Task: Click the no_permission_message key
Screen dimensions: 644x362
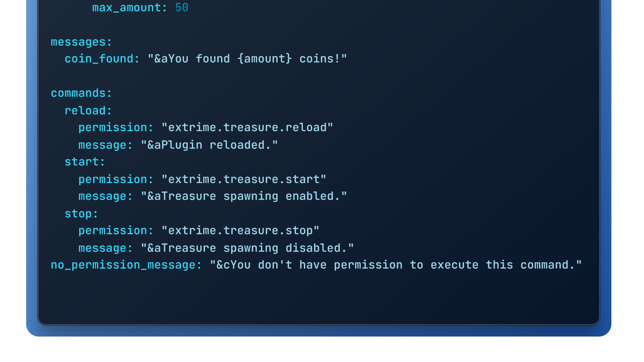Action: coord(126,265)
